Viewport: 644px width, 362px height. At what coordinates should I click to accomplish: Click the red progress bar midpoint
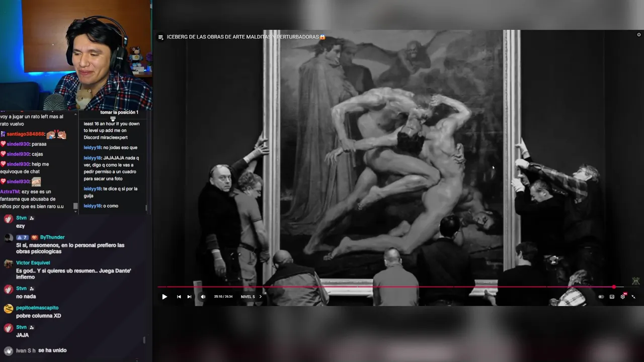coord(386,287)
